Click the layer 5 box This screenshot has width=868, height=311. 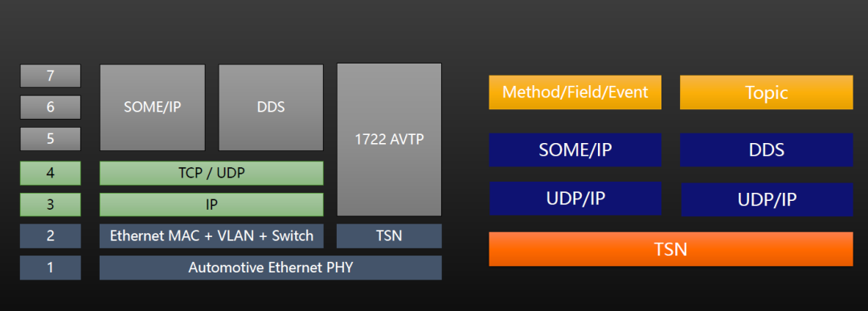tap(51, 139)
